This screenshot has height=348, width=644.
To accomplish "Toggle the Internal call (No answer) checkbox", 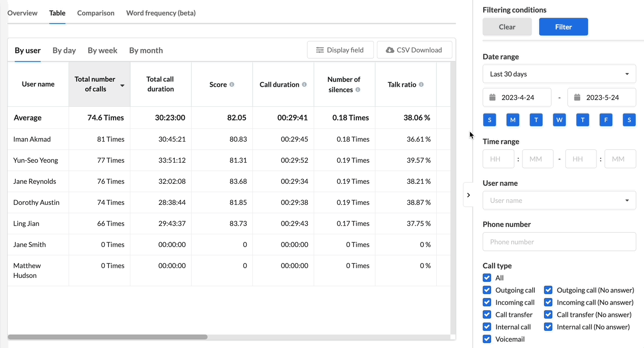I will coord(548,327).
